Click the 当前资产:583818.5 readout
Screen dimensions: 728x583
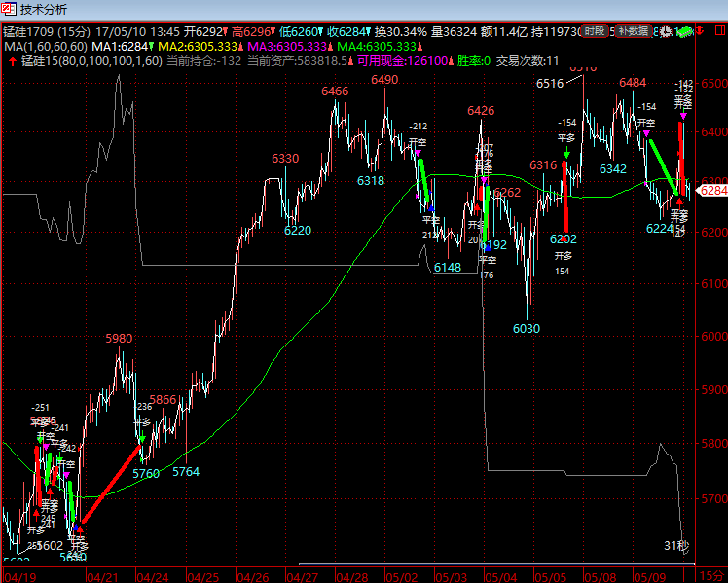coord(300,61)
